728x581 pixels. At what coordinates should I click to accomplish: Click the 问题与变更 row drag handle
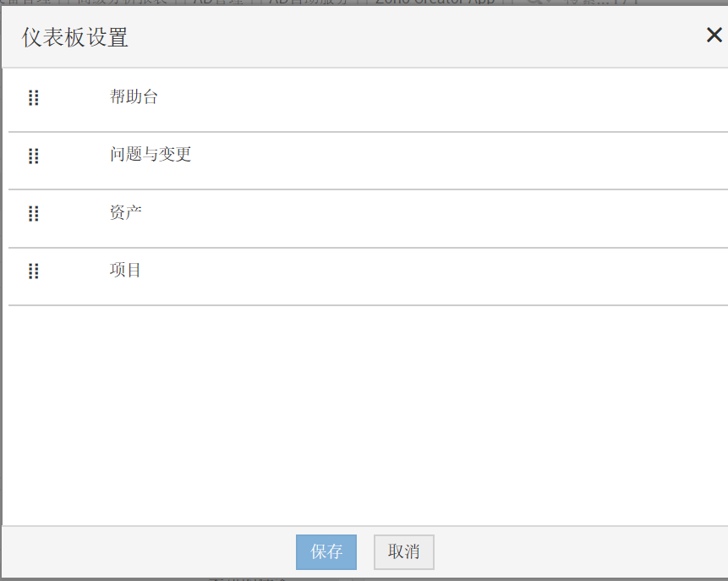pyautogui.click(x=34, y=156)
